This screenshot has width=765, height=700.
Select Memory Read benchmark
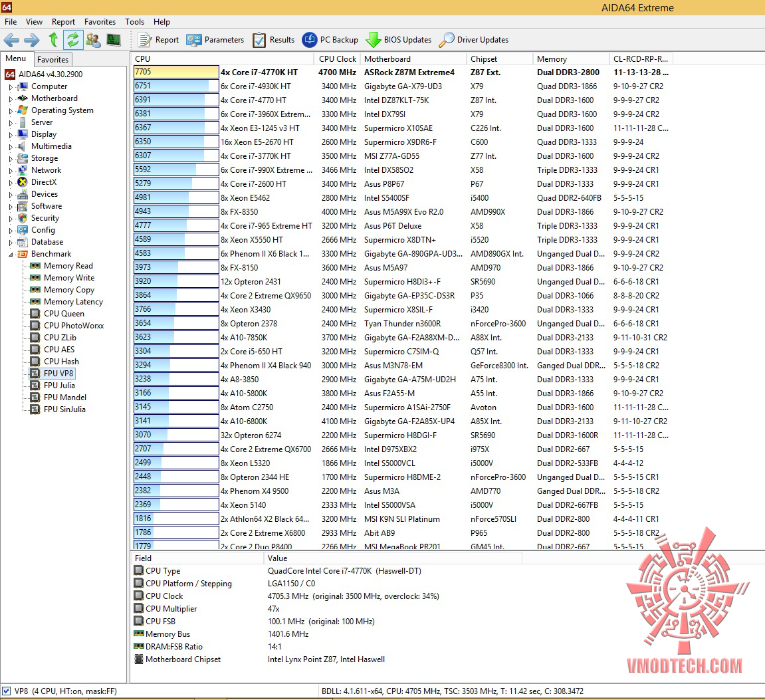[68, 266]
